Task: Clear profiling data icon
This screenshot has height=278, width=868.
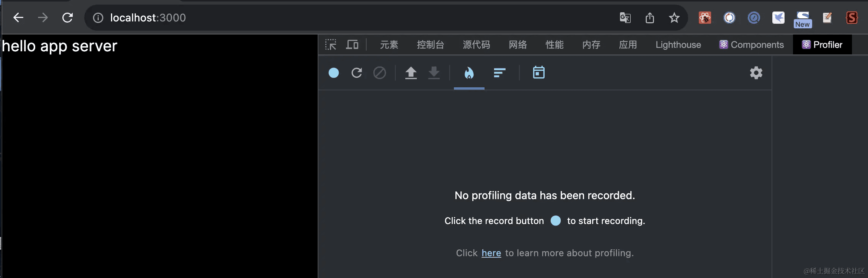Action: click(x=380, y=73)
